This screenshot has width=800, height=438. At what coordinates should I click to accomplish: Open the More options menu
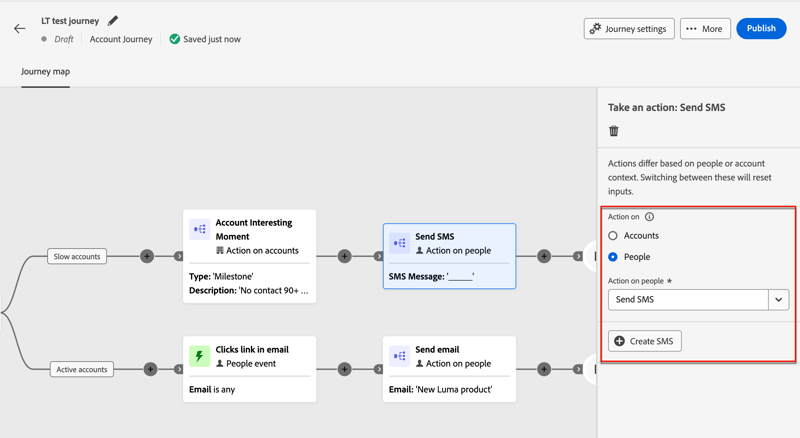704,29
